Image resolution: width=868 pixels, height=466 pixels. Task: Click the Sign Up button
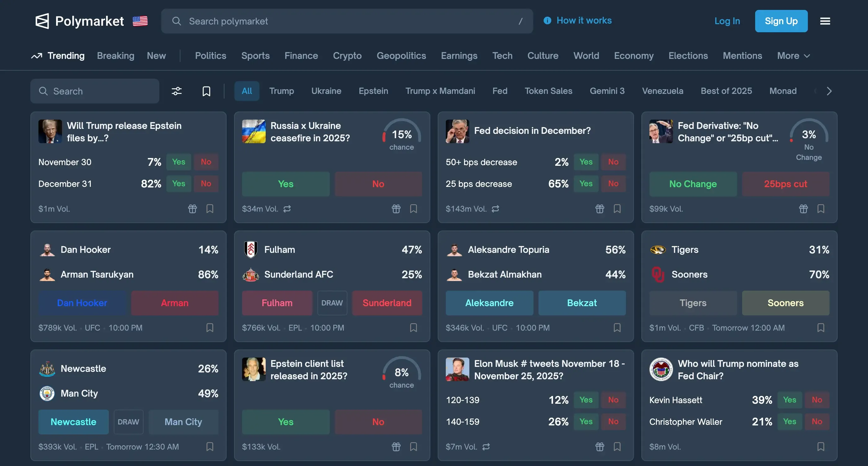[x=781, y=21]
